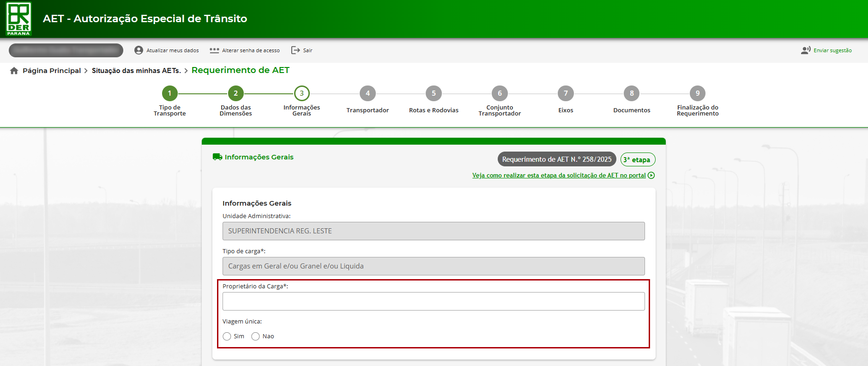The image size is (868, 366).
Task: Select step 4 Transportador circle
Action: click(368, 93)
